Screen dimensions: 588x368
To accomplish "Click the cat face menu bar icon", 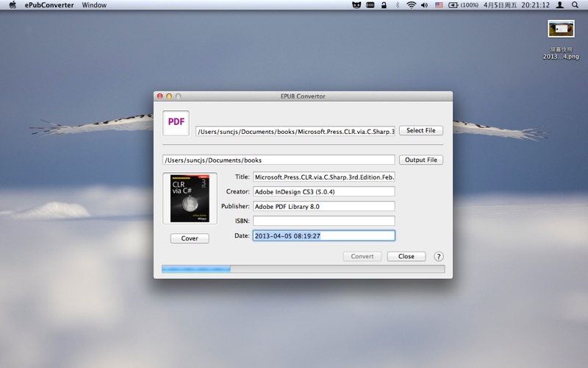I will click(356, 5).
